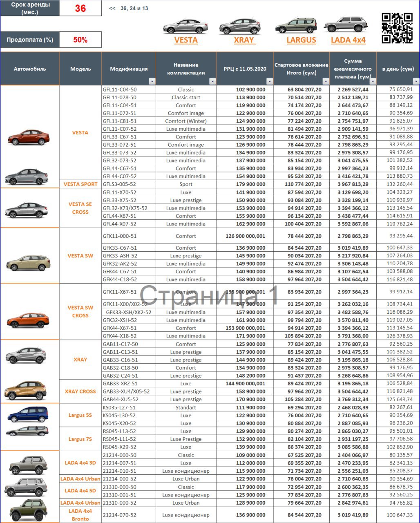Select the Largus 7S model cell
This screenshot has width=420, height=523.
(x=80, y=439)
